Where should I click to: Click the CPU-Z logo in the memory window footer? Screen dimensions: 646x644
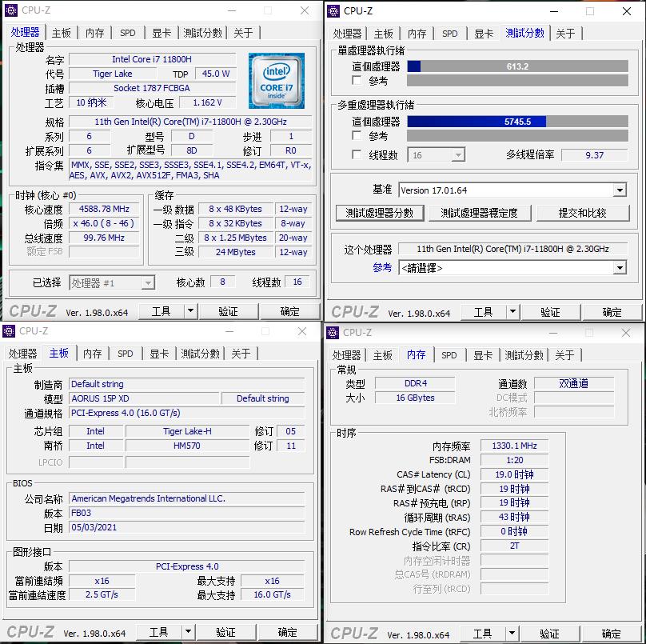(354, 633)
